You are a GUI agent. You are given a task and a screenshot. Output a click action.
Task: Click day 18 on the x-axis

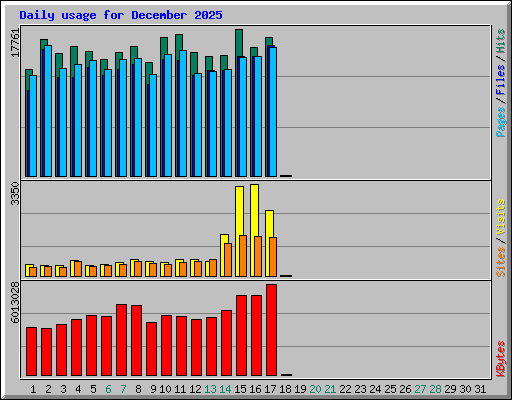click(x=285, y=389)
